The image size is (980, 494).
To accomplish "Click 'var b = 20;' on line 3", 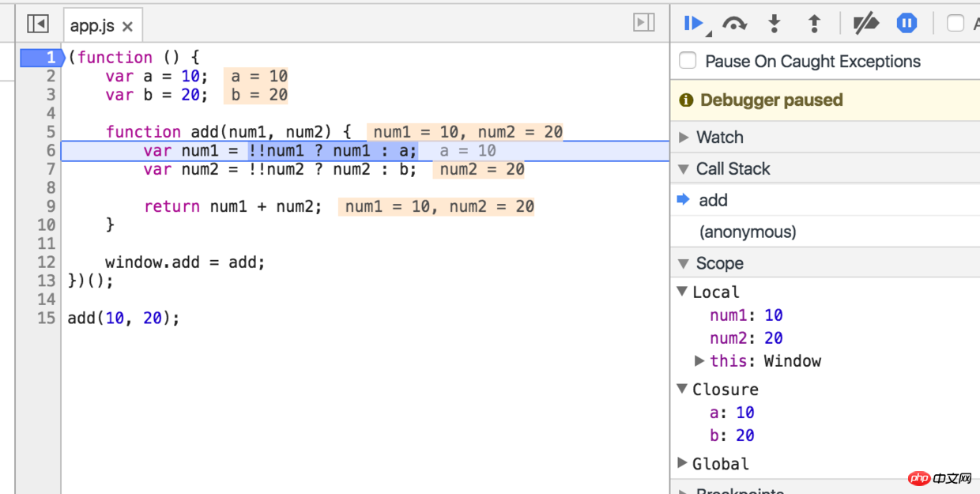I will tap(156, 95).
